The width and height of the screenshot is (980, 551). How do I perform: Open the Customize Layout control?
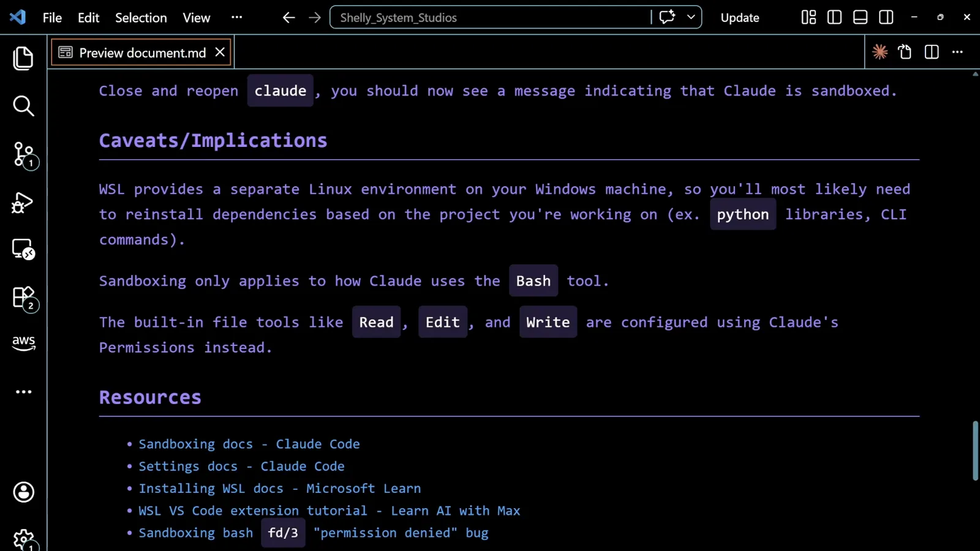pos(809,17)
